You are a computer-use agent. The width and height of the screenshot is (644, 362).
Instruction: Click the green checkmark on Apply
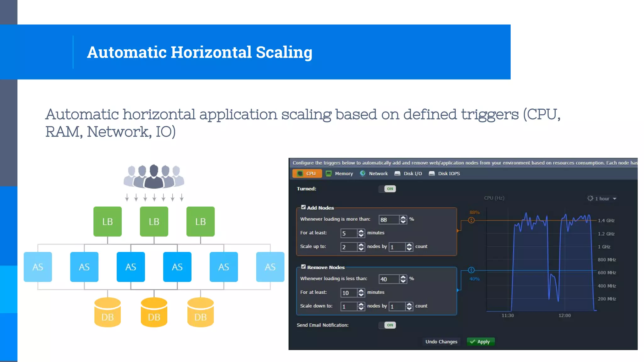click(x=472, y=342)
